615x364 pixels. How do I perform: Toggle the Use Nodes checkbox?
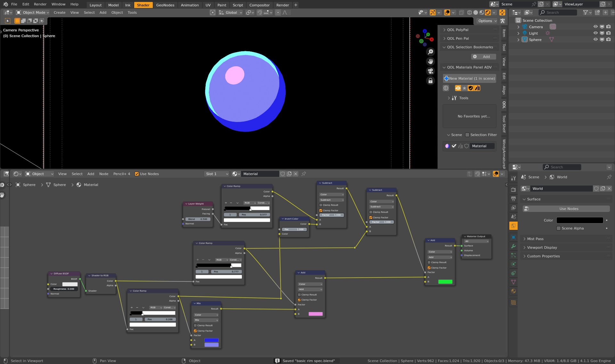click(137, 174)
